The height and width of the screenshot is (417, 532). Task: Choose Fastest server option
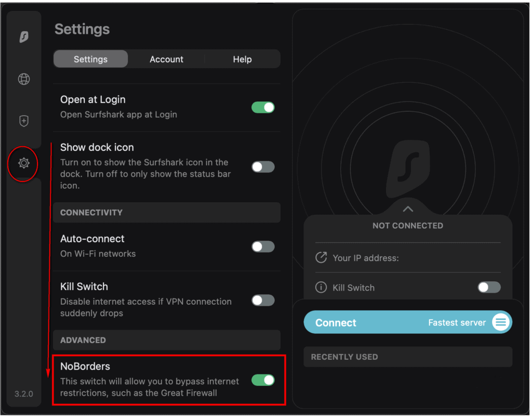[x=457, y=322]
